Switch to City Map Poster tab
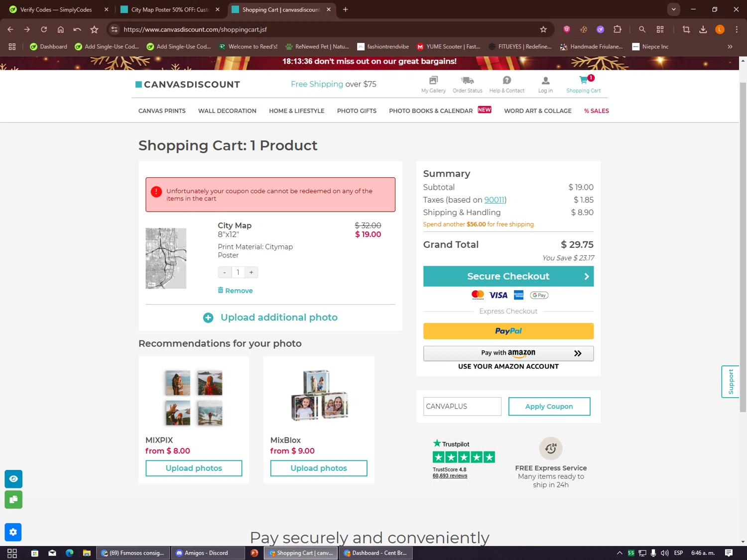 click(170, 9)
